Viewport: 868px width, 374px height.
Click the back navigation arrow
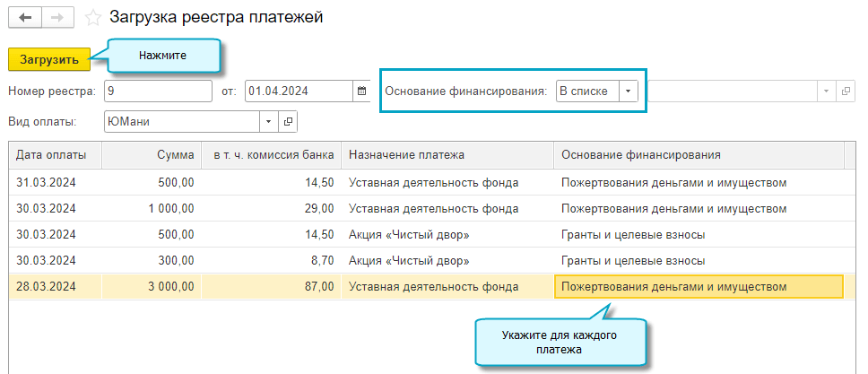pos(25,18)
